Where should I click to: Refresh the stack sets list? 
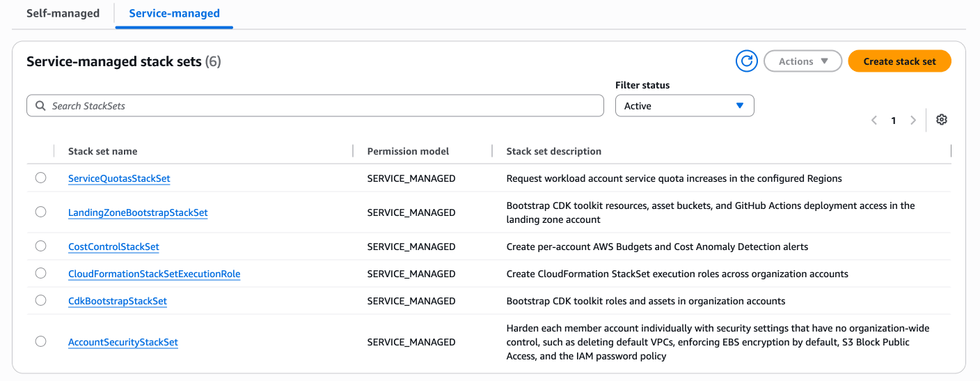point(746,61)
